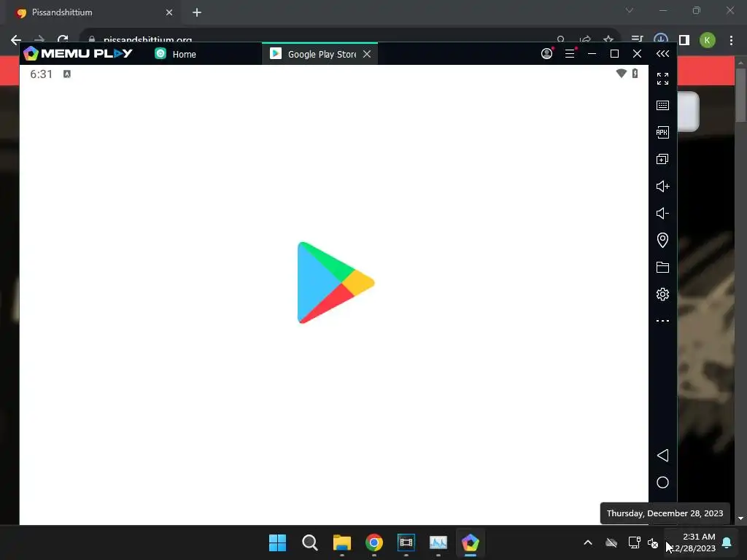Open a new browser tab
Image resolution: width=747 pixels, height=560 pixels.
tap(197, 12)
